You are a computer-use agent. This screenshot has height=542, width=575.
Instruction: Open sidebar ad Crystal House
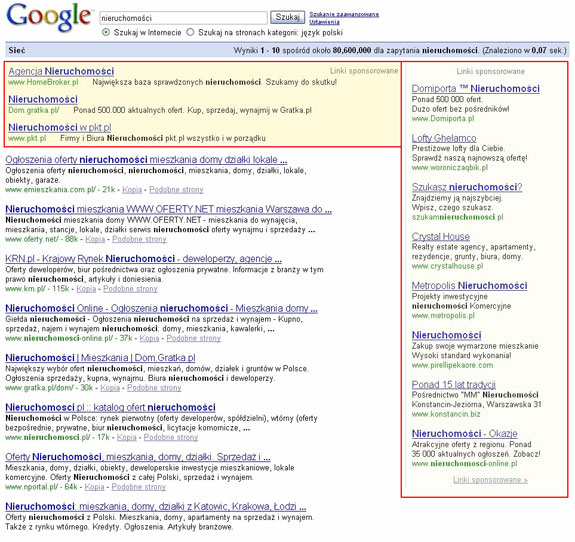click(440, 236)
